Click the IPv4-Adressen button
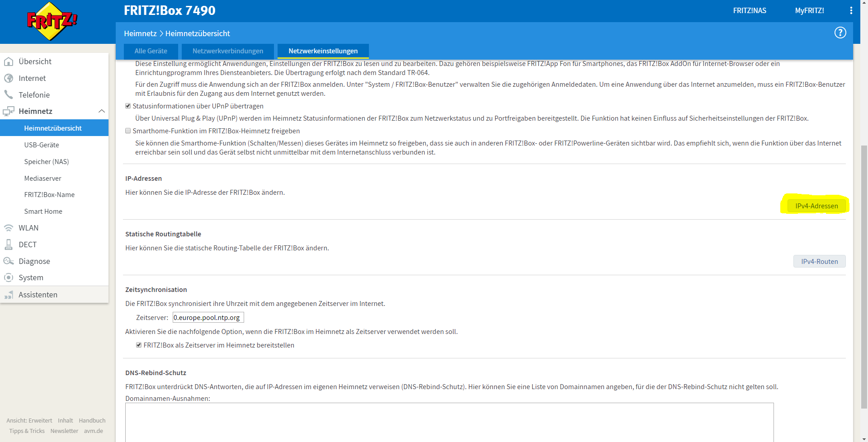This screenshot has height=442, width=868. click(x=816, y=206)
